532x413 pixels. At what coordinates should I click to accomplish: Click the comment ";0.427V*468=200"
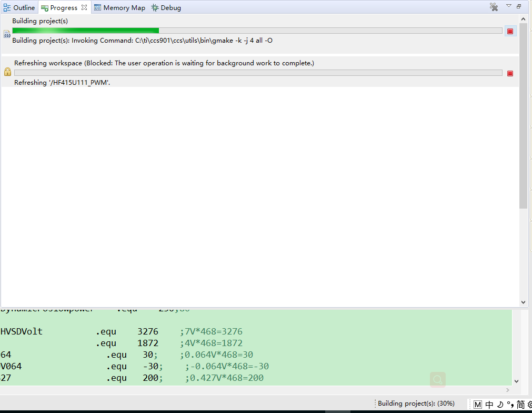224,378
